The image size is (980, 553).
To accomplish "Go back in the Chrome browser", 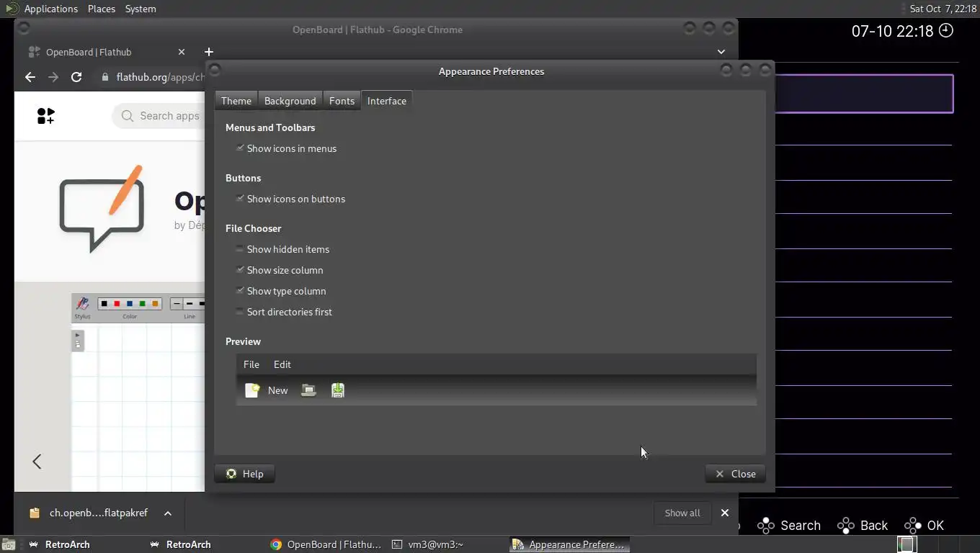I will pos(30,77).
